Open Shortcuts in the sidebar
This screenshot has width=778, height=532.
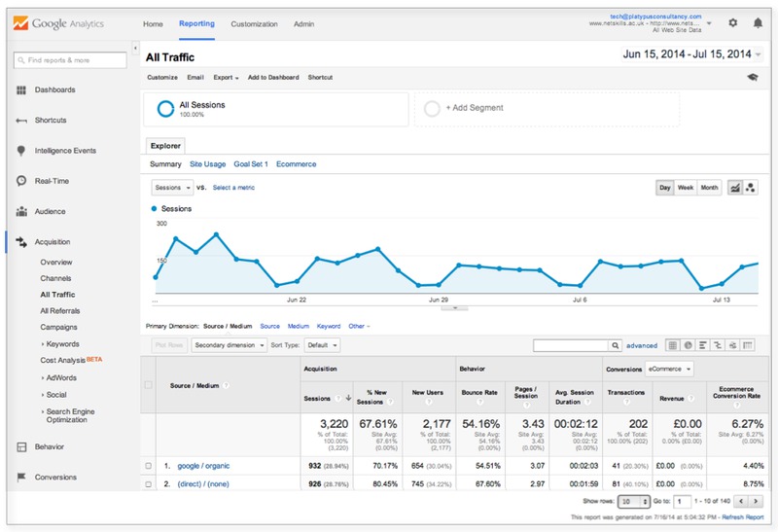pos(51,120)
